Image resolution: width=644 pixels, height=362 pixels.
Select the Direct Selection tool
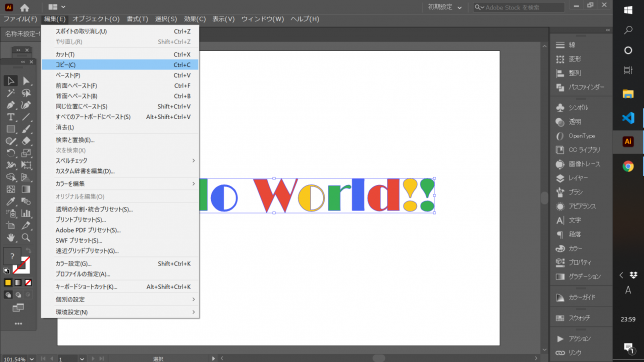click(x=26, y=81)
